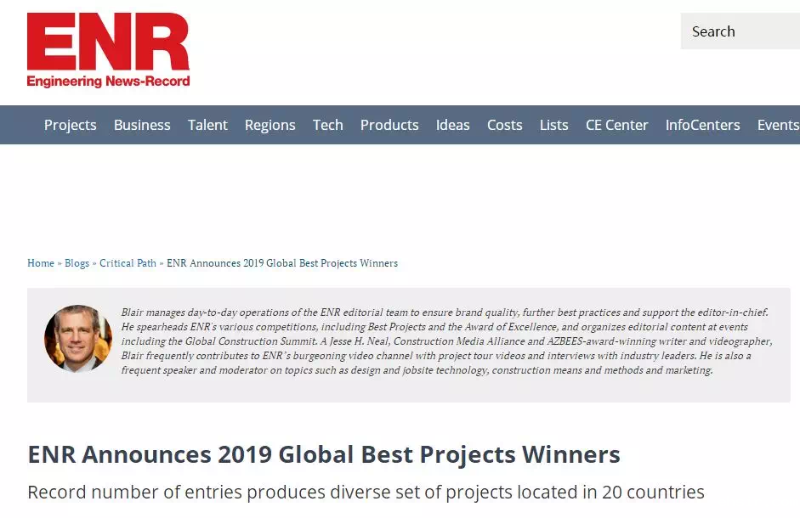Open the InfoCenters menu
800x518 pixels.
pos(703,125)
